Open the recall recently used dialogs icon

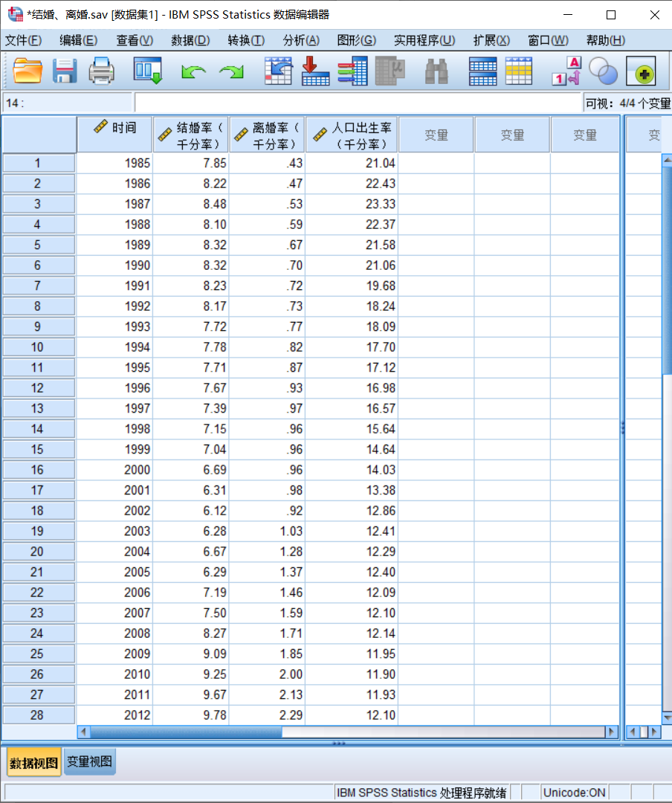(147, 71)
